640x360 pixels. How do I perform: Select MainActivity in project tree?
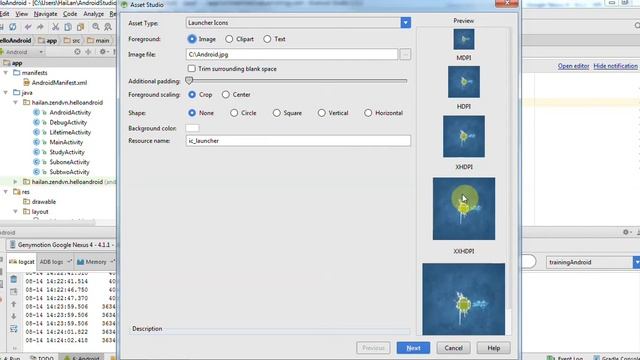tap(66, 142)
